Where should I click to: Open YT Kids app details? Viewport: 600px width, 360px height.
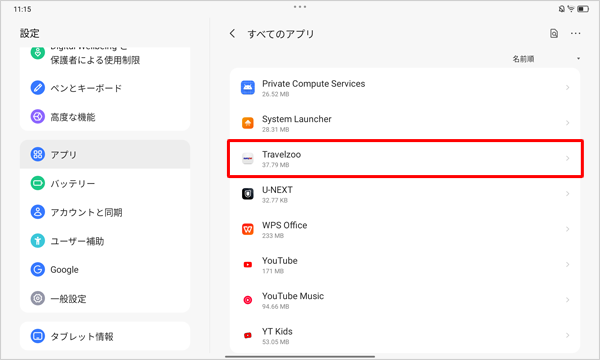click(405, 335)
